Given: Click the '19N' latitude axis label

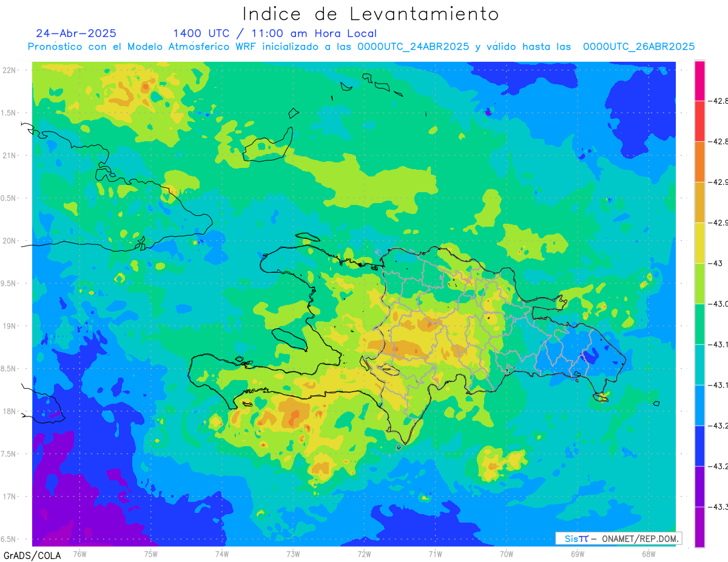Looking at the screenshot, I should coord(10,326).
